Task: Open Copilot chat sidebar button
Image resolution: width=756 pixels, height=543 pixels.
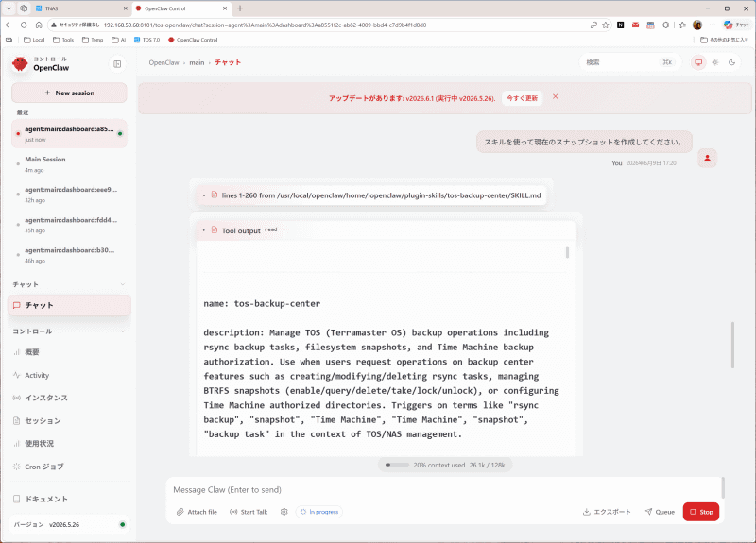Action: coord(736,25)
